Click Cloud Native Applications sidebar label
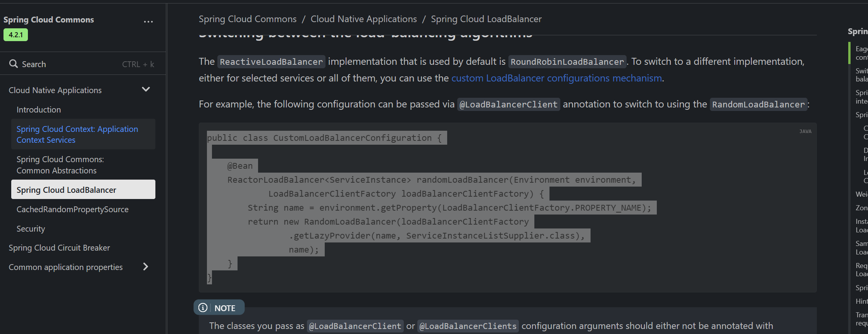The width and height of the screenshot is (868, 334). pos(55,90)
